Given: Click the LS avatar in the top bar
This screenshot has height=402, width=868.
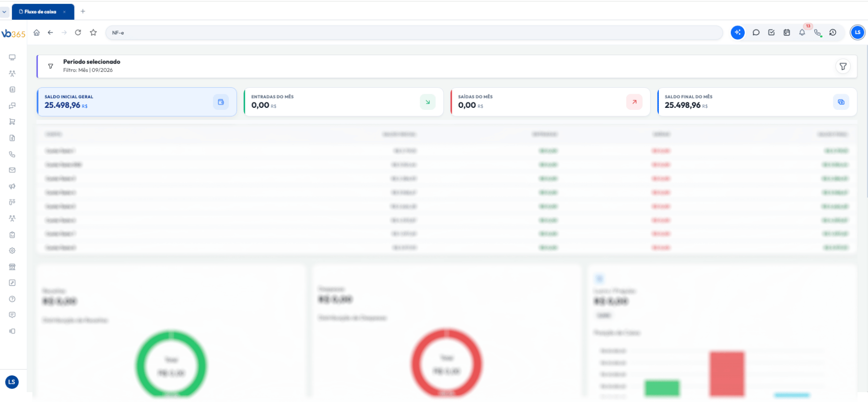Looking at the screenshot, I should [x=858, y=33].
